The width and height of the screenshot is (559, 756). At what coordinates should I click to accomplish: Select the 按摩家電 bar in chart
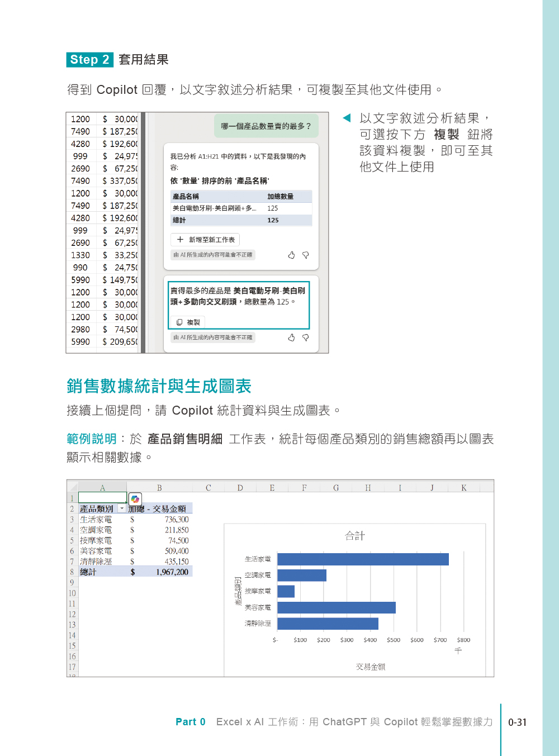click(286, 591)
